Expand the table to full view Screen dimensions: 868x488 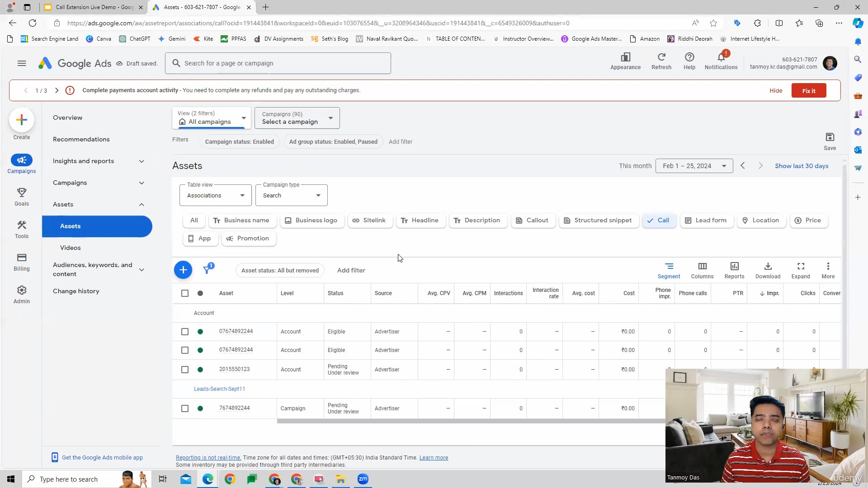pyautogui.click(x=801, y=270)
